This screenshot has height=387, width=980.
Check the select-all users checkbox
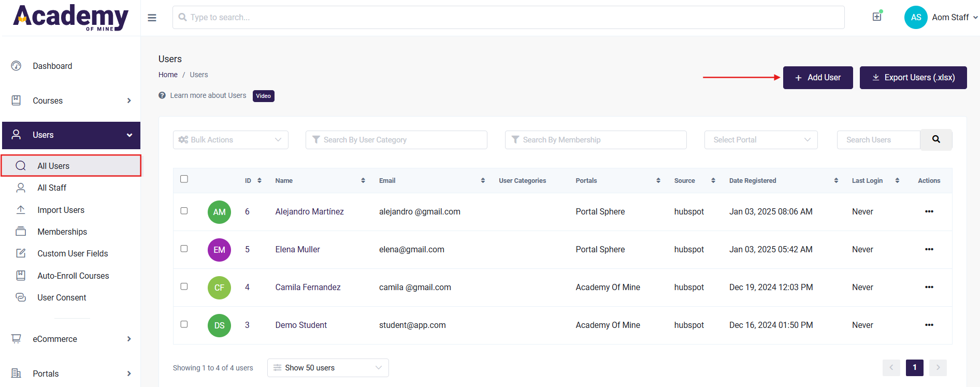pyautogui.click(x=184, y=179)
